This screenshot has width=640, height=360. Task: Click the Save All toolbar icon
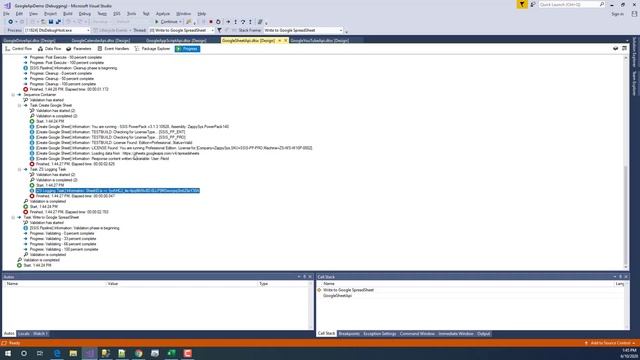pyautogui.click(x=58, y=22)
